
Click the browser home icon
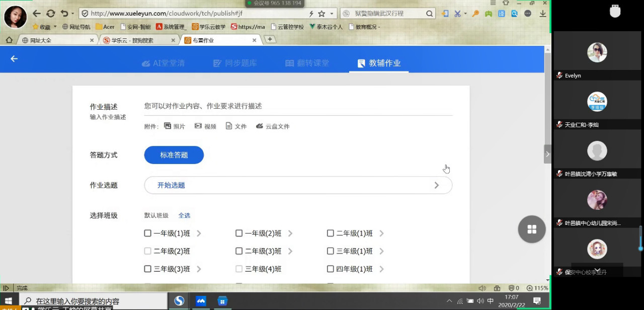tap(9, 40)
